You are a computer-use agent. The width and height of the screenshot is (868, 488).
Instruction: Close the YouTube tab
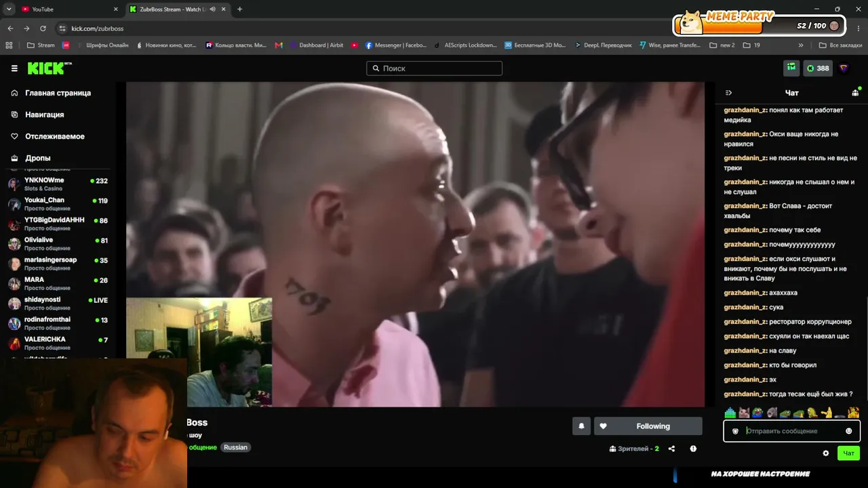coord(115,9)
